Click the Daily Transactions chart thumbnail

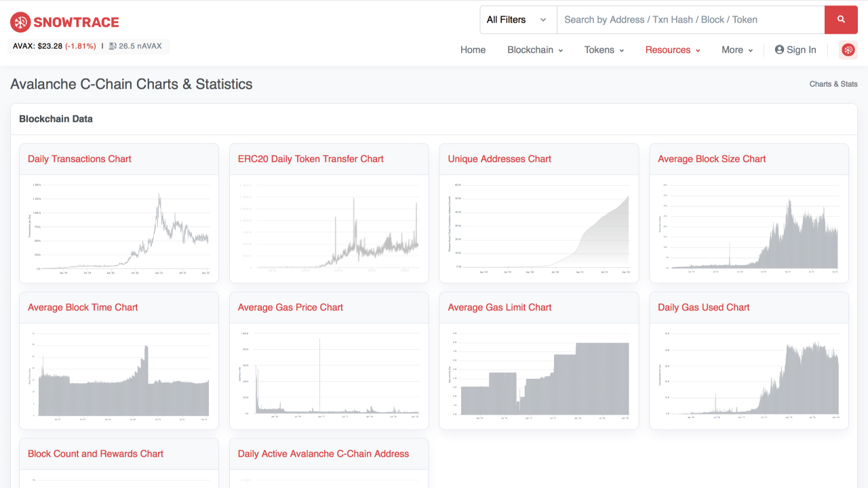119,228
